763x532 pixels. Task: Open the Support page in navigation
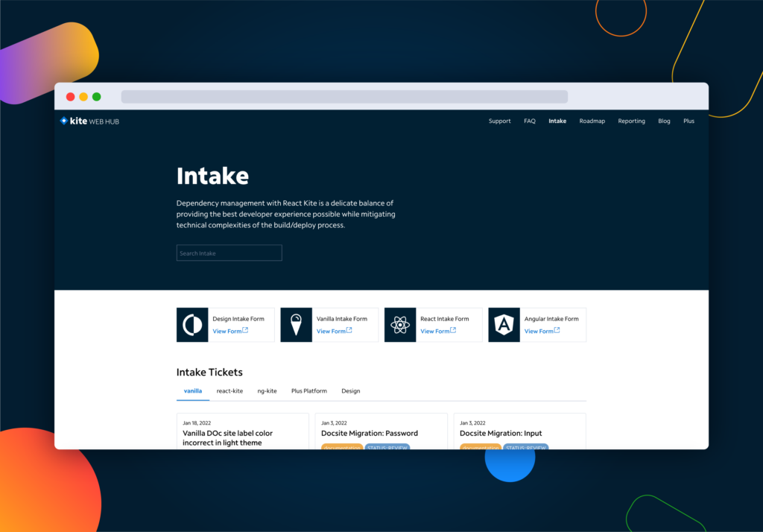pos(500,121)
